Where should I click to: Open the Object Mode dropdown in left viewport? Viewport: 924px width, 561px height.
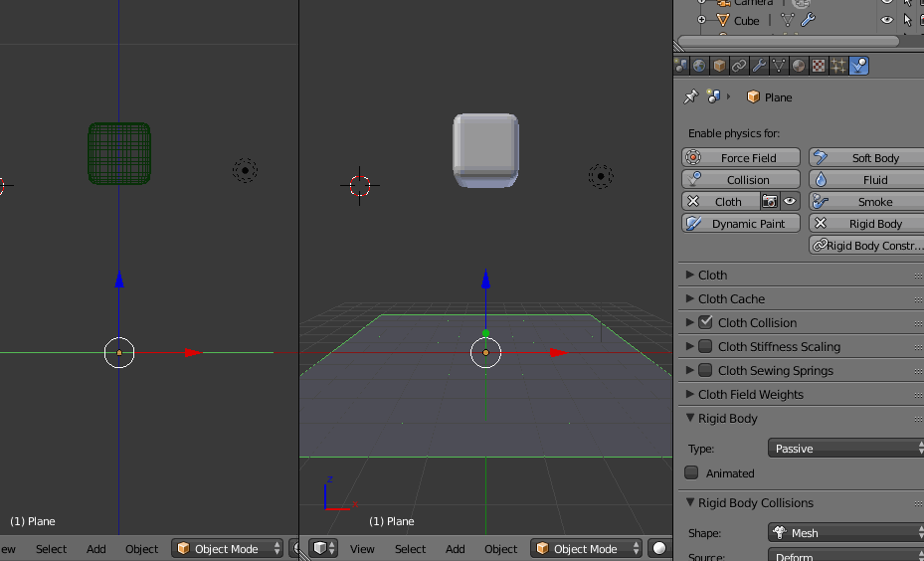[227, 549]
